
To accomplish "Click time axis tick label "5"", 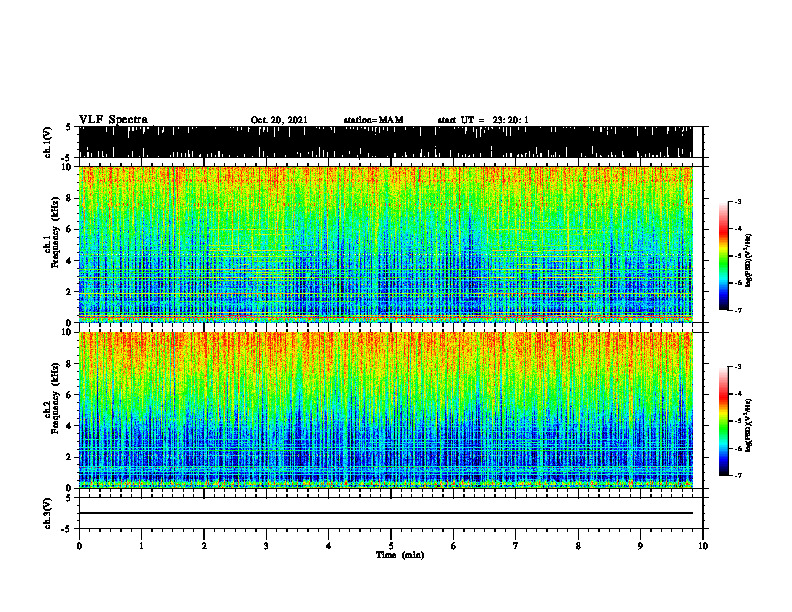I will [x=391, y=546].
